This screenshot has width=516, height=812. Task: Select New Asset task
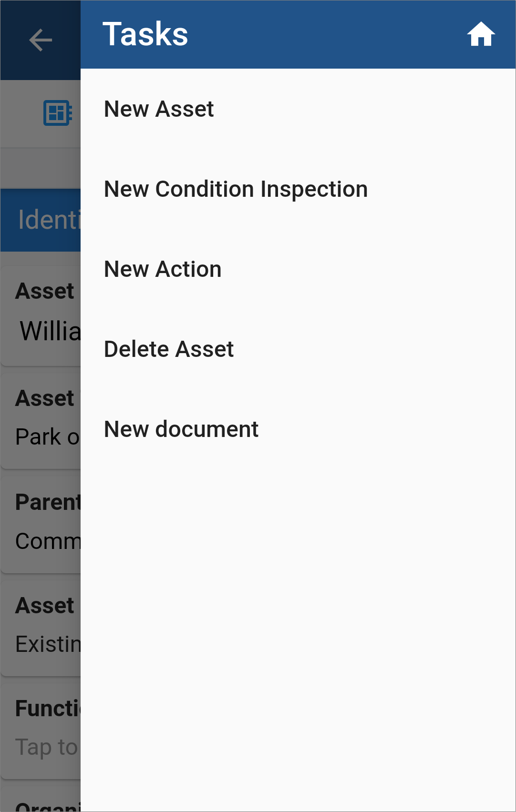(x=159, y=109)
